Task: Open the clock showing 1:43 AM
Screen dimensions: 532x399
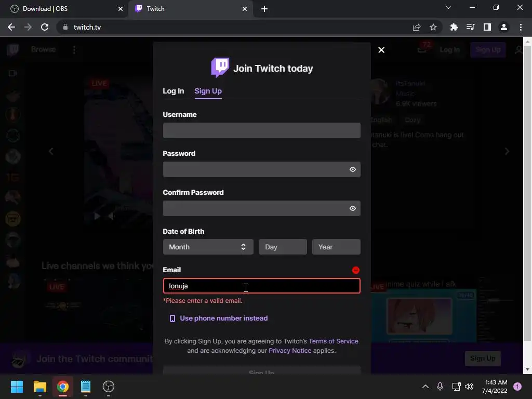Action: (x=495, y=387)
